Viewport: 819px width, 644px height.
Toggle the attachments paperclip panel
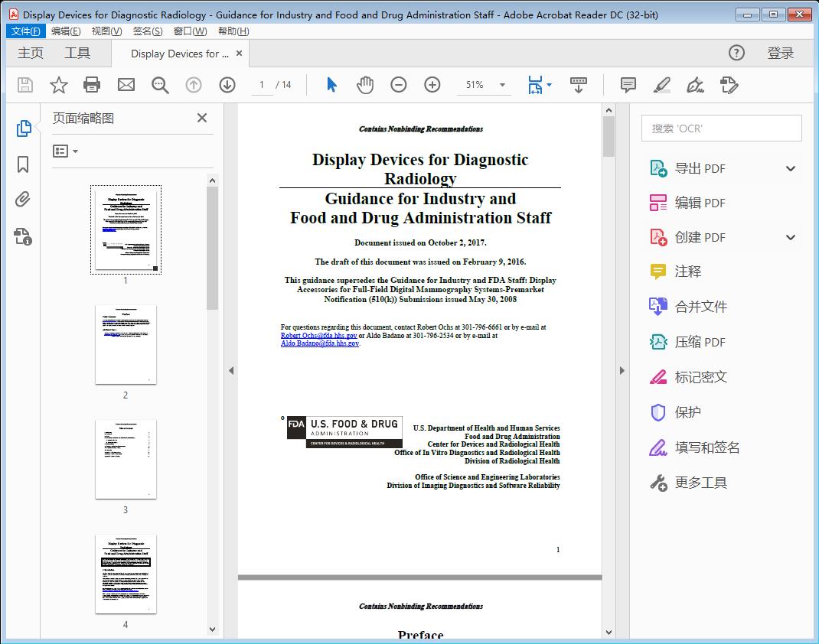tap(22, 200)
